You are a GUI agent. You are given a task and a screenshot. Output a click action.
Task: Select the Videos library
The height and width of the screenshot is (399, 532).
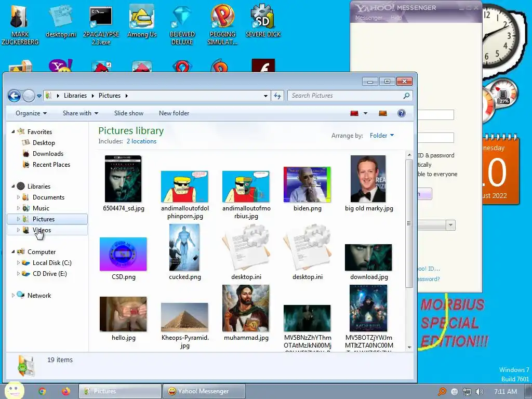(x=42, y=230)
